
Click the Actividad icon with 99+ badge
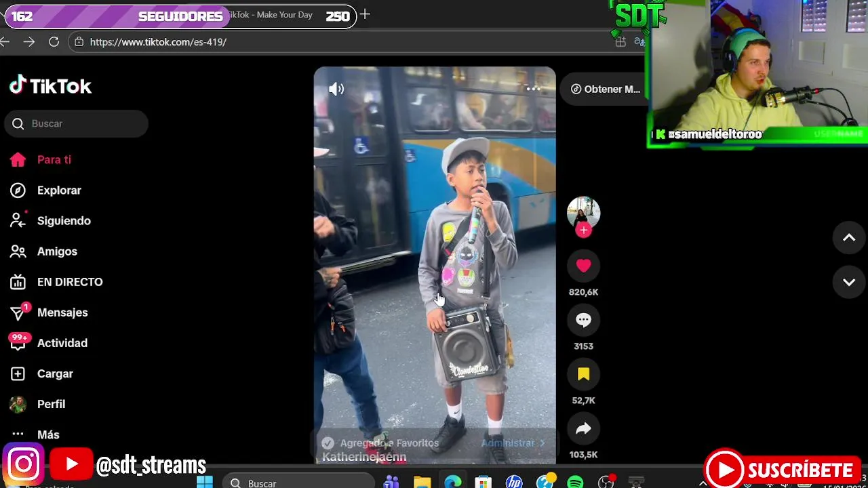click(18, 342)
